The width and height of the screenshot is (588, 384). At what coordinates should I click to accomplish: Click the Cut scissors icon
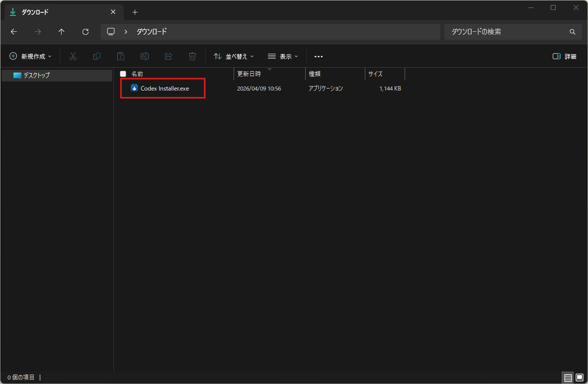73,57
